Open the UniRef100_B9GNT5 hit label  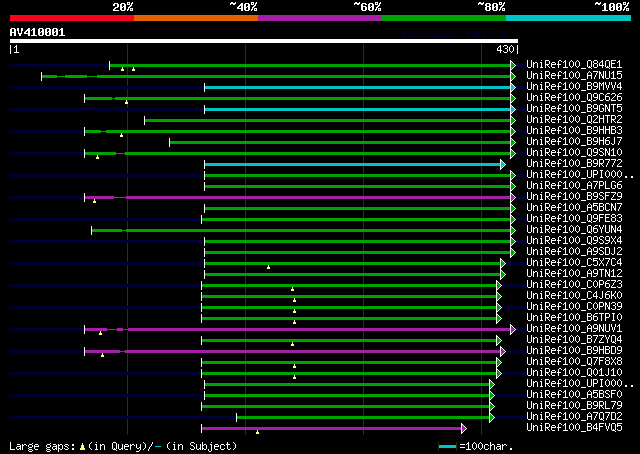pyautogui.click(x=574, y=109)
